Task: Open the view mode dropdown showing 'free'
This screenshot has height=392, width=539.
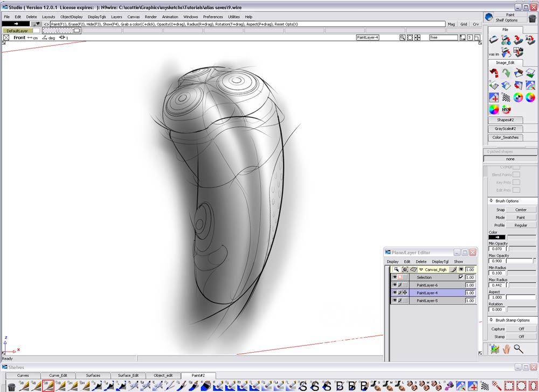Action: click(x=444, y=37)
